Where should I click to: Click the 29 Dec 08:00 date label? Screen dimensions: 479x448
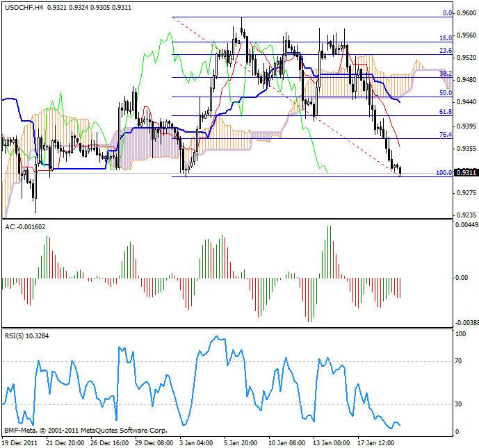[x=154, y=443]
